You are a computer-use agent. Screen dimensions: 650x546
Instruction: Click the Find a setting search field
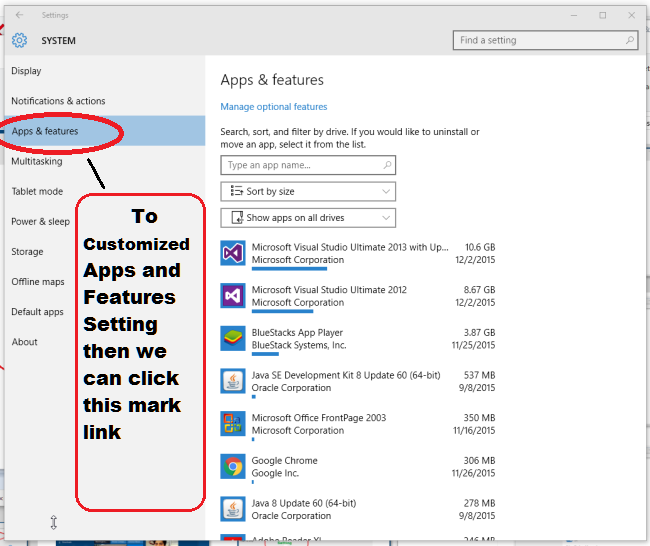pos(546,40)
